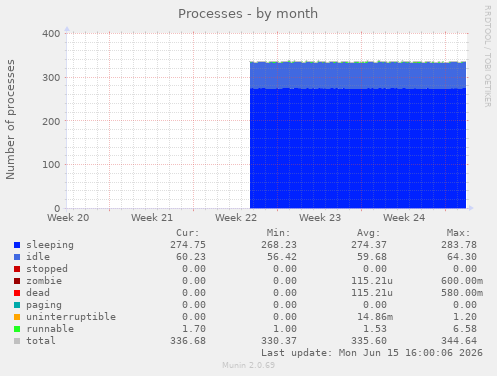Click the dark blue sleeping area in the graph
This screenshot has height=376, width=497.
(x=358, y=148)
